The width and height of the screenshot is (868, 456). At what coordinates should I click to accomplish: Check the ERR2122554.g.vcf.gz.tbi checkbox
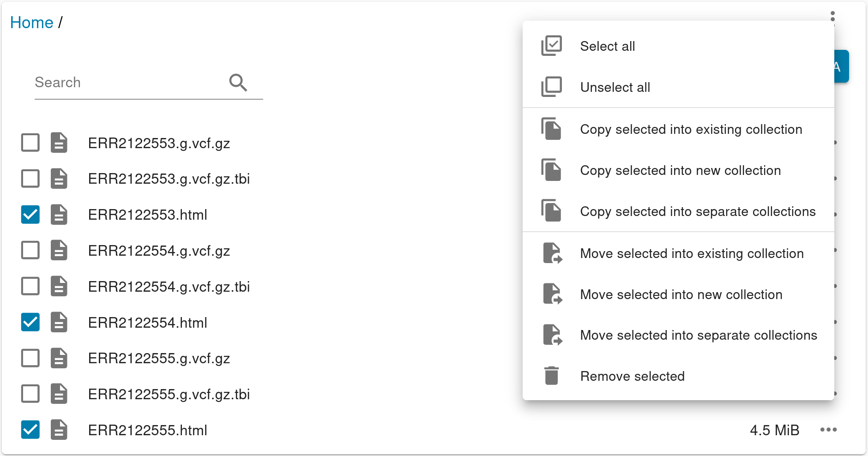point(30,286)
